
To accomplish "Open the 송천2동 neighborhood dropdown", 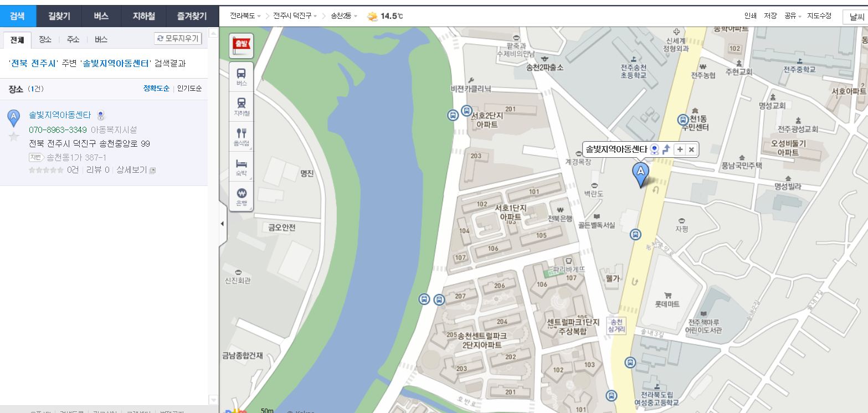I will [x=344, y=17].
